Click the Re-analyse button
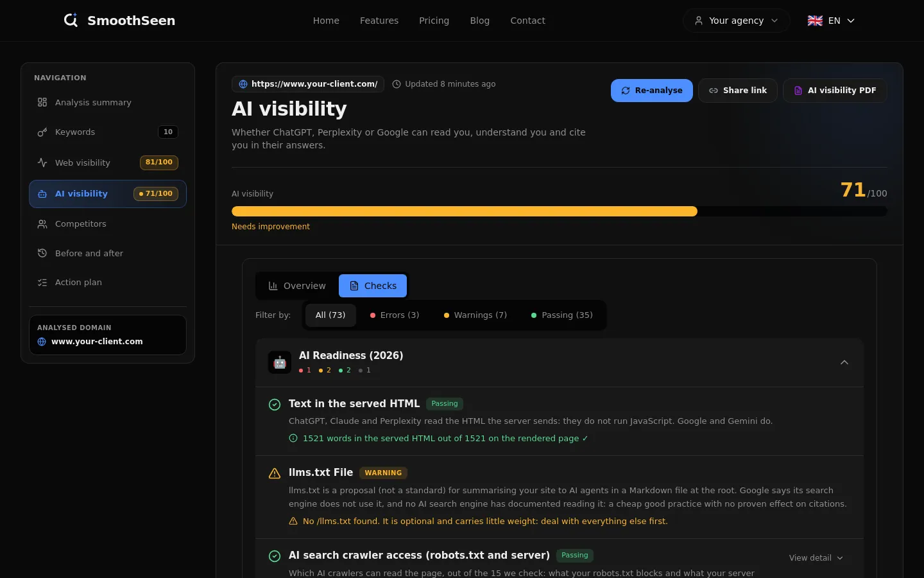The height and width of the screenshot is (578, 924). [652, 91]
